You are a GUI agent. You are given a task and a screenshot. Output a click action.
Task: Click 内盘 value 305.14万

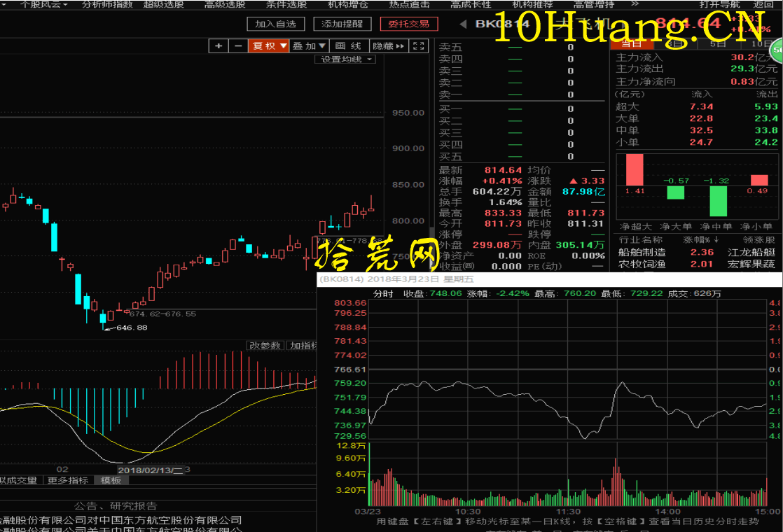tap(580, 245)
